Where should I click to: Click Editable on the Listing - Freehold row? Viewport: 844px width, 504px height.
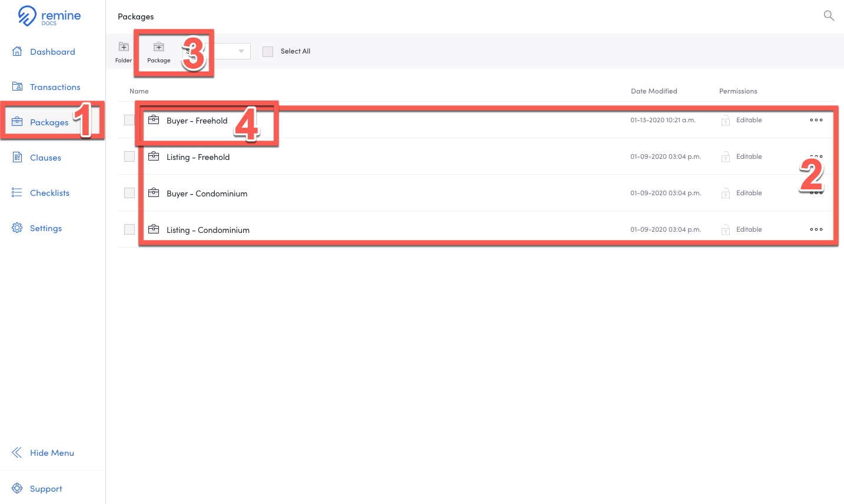(749, 156)
